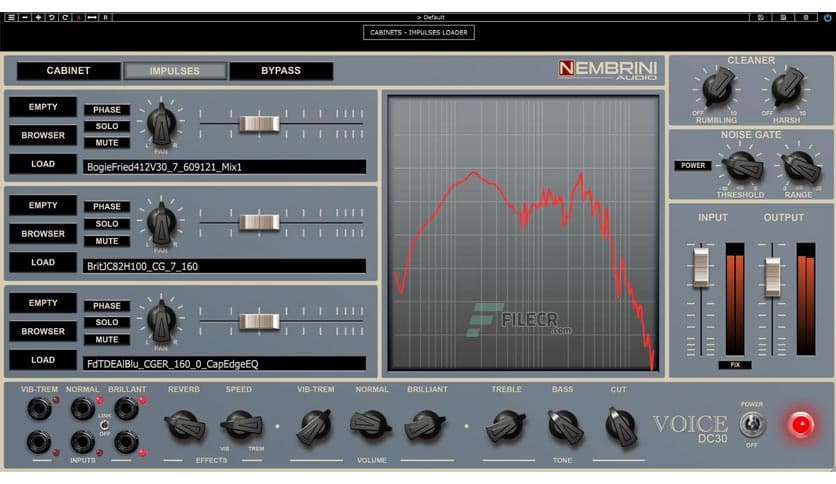Image resolution: width=836 pixels, height=484 pixels.
Task: Solo the FdTDEAlBlu impulse slot
Action: pyautogui.click(x=107, y=322)
